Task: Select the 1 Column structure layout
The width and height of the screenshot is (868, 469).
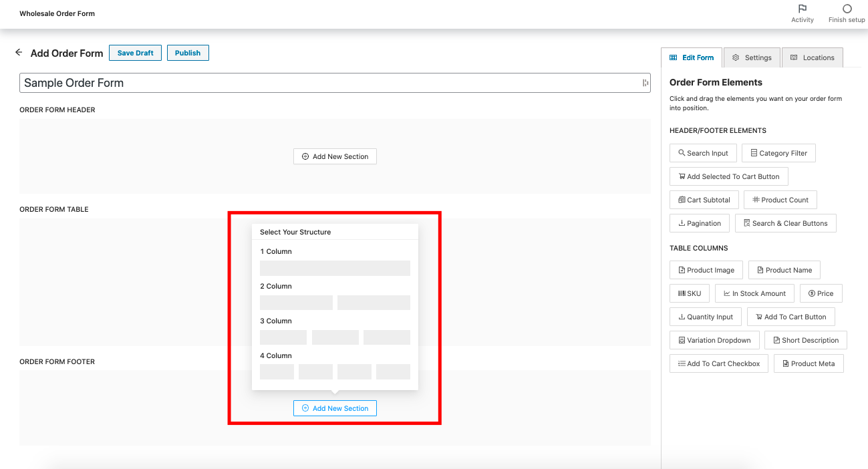Action: coord(335,268)
